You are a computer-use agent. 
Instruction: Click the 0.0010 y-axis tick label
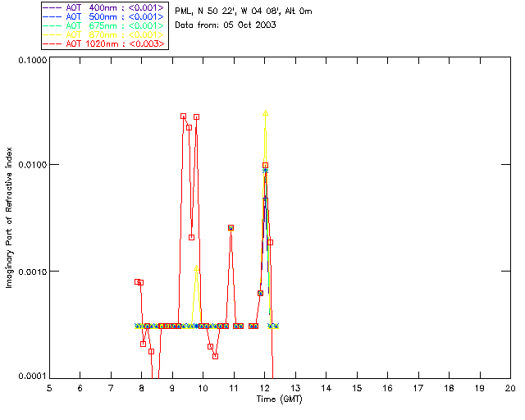coord(33,272)
